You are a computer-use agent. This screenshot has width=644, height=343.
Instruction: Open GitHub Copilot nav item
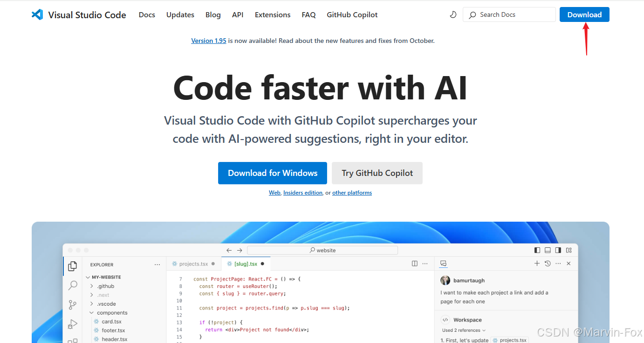(x=352, y=15)
